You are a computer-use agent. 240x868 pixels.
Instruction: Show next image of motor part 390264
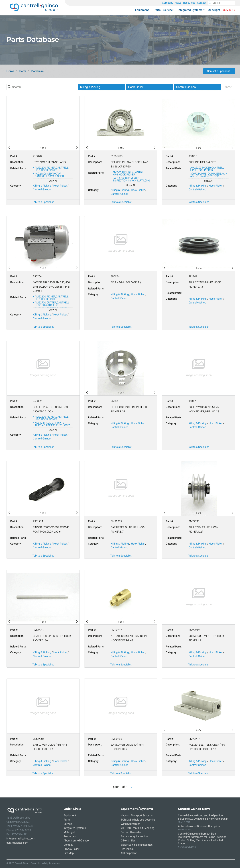pos(77,268)
